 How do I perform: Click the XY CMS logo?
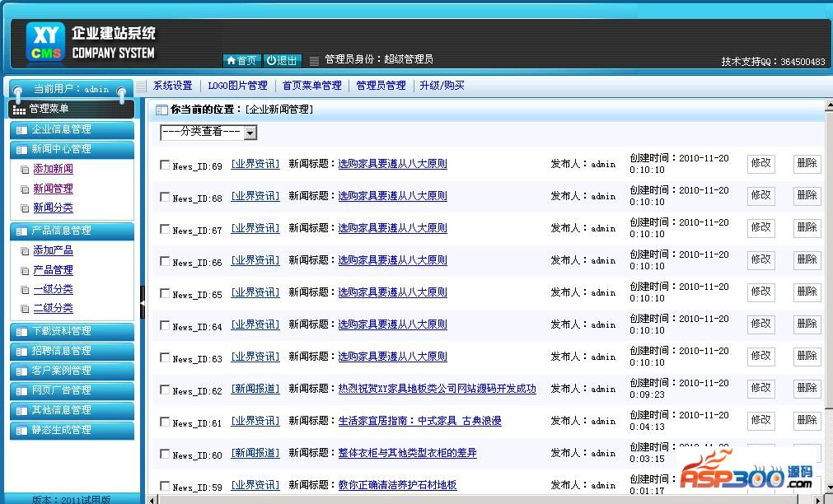click(x=45, y=43)
